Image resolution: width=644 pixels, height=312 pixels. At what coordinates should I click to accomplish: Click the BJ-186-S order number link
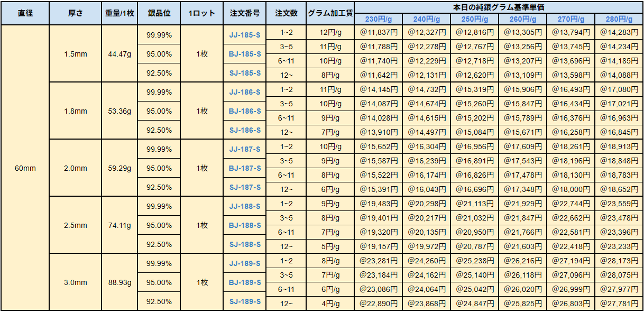pos(244,112)
